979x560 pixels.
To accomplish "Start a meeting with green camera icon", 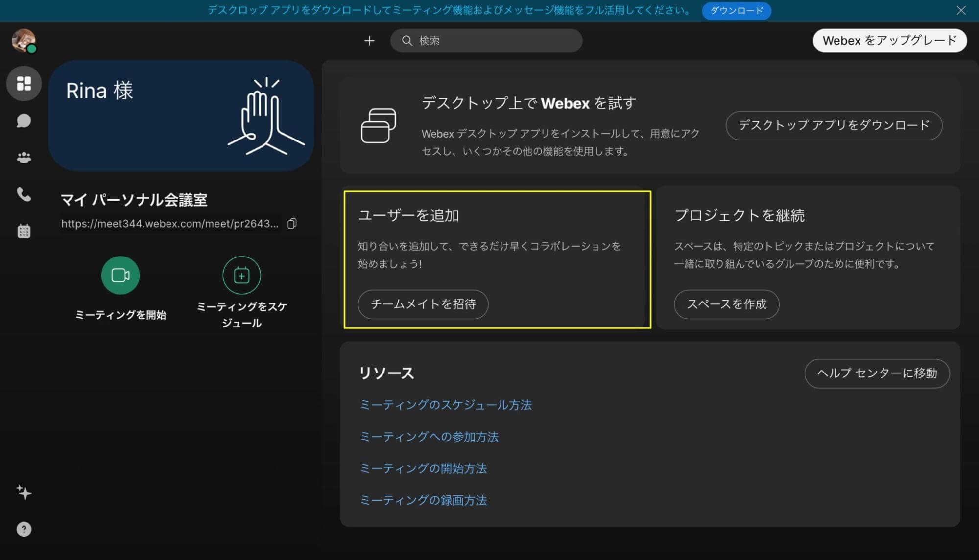I will [x=120, y=275].
